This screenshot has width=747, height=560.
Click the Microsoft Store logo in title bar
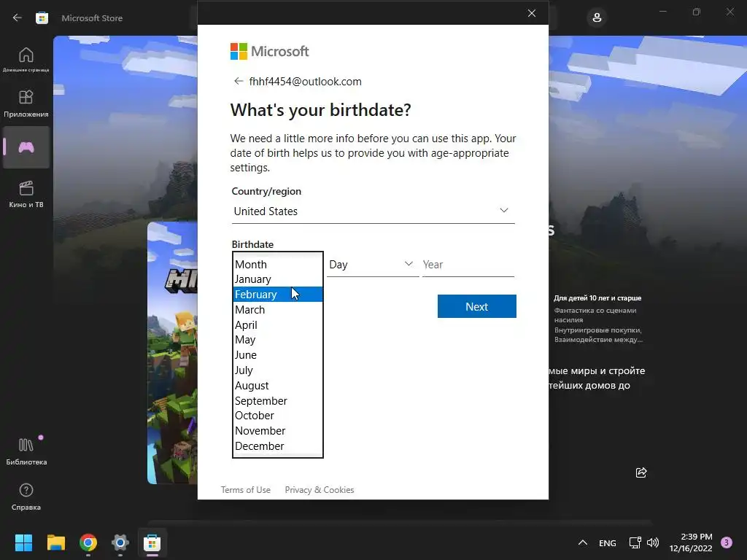pos(42,18)
